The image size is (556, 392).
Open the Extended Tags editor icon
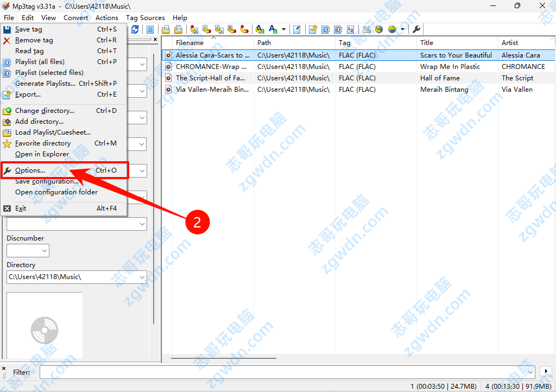tap(297, 29)
